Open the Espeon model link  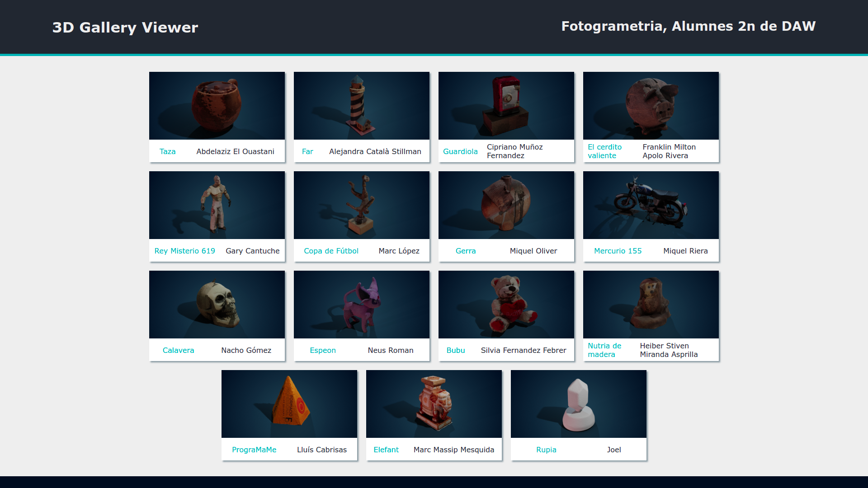coord(323,350)
